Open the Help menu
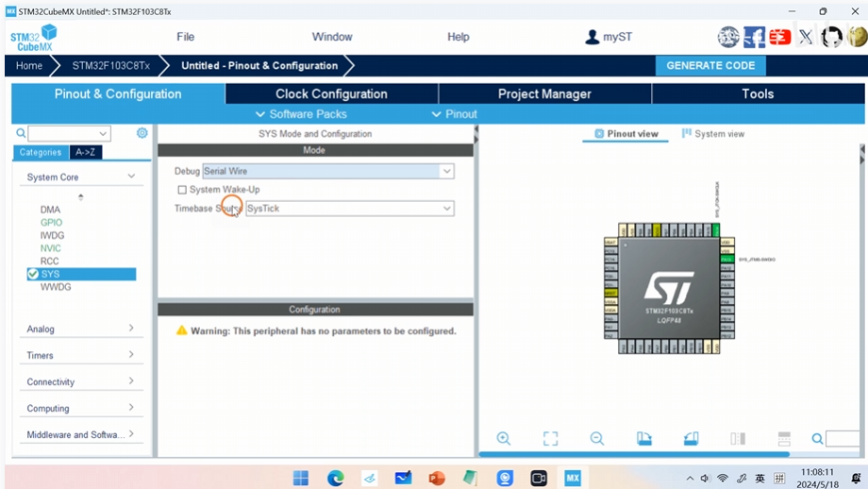The height and width of the screenshot is (489, 868). coord(459,37)
